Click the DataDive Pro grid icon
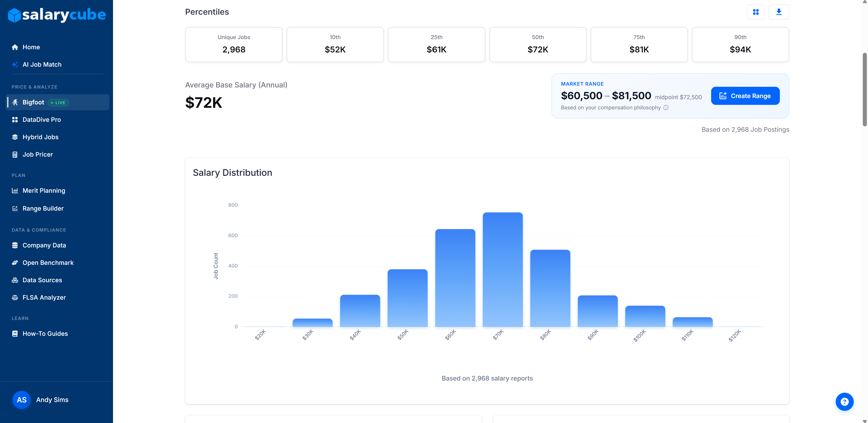Screen dimensions: 868x423 (15, 120)
